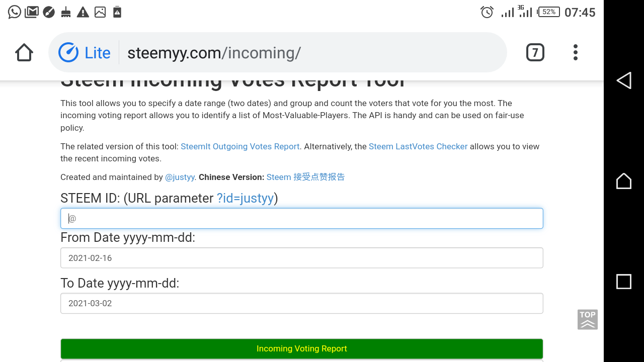
Task: Tap the 3G signal strength icon
Action: pyautogui.click(x=525, y=11)
